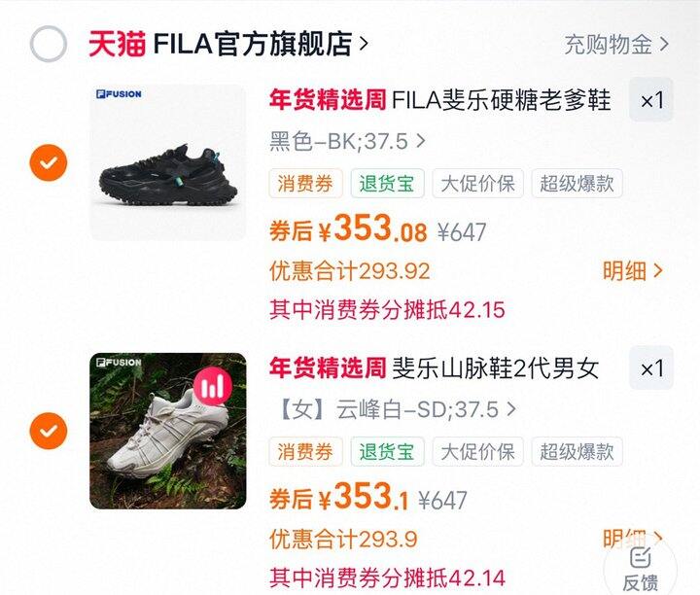Open the white mountain shoe thumbnail
Viewport: 700px width, 595px height.
point(168,431)
